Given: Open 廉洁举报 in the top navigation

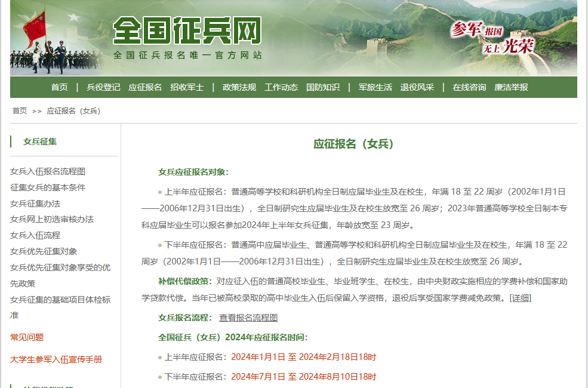Looking at the screenshot, I should point(511,87).
